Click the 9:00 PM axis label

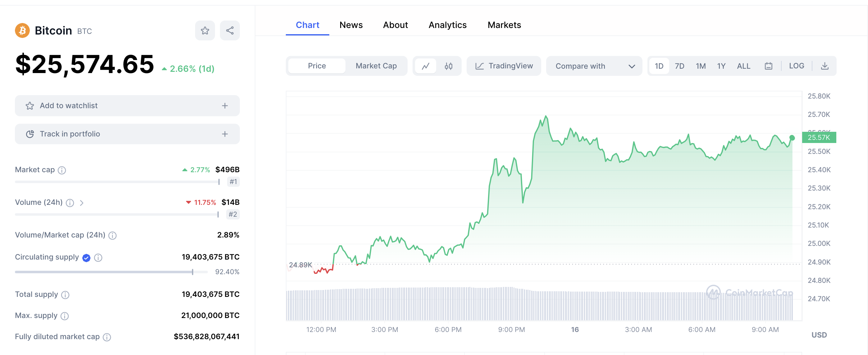pos(511,330)
